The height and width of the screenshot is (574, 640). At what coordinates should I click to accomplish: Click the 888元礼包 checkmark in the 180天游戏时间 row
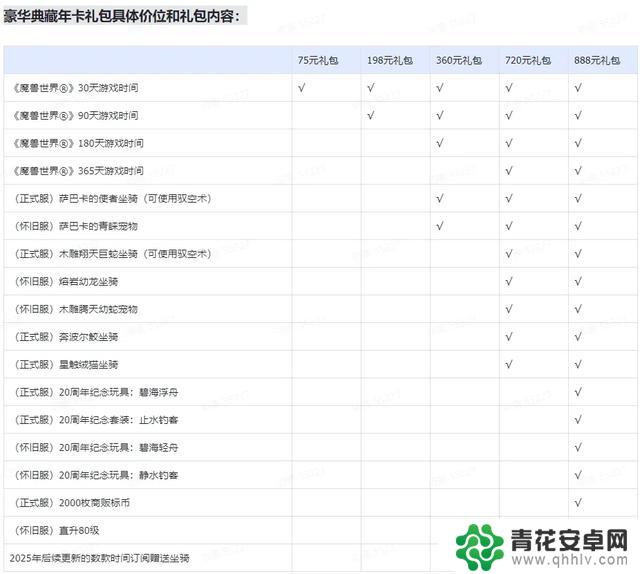578,143
